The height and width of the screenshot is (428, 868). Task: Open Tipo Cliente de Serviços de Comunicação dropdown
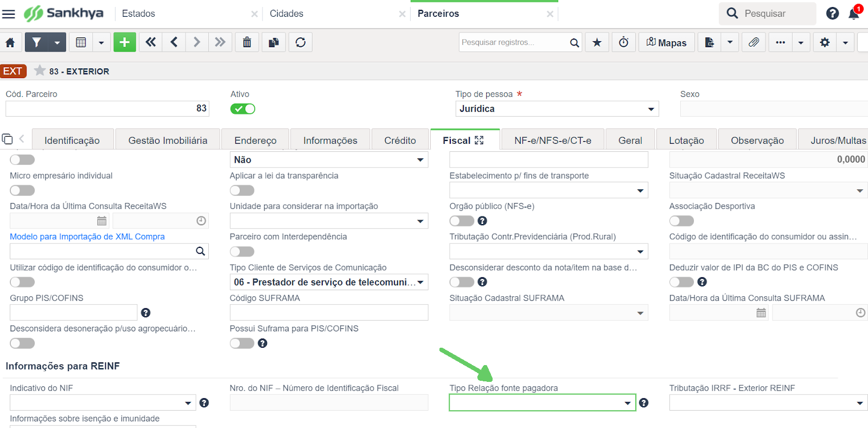[x=329, y=282]
